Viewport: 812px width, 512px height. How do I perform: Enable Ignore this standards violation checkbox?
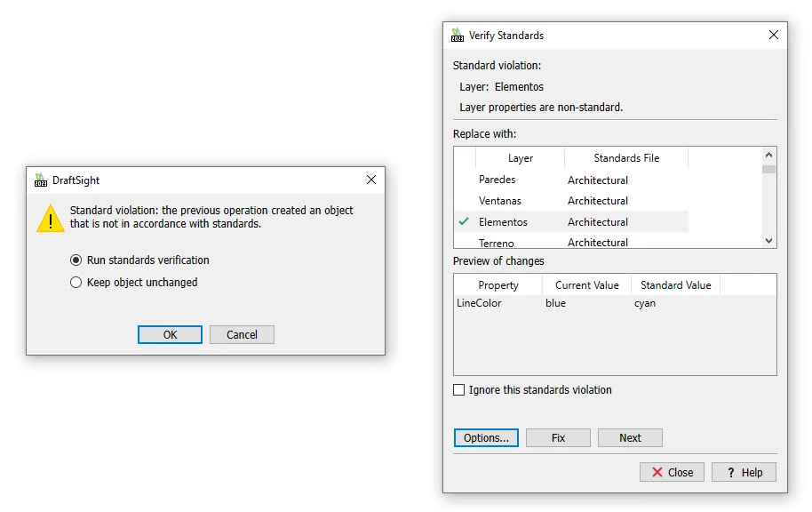tap(459, 390)
